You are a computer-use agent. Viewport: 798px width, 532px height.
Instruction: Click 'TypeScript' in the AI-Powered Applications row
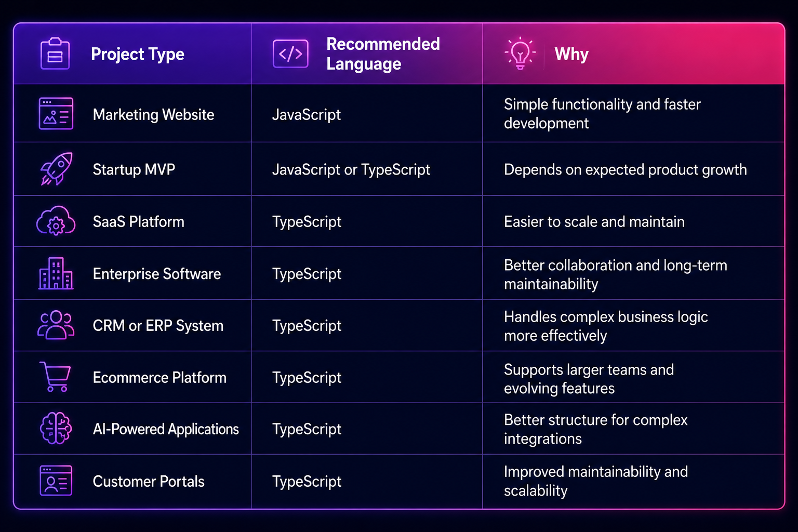click(x=307, y=430)
